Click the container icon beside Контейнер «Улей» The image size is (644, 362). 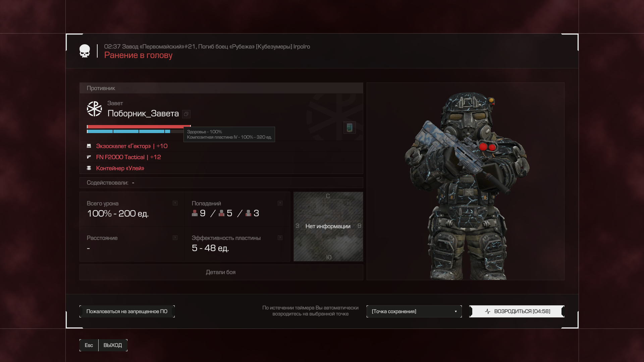[89, 168]
